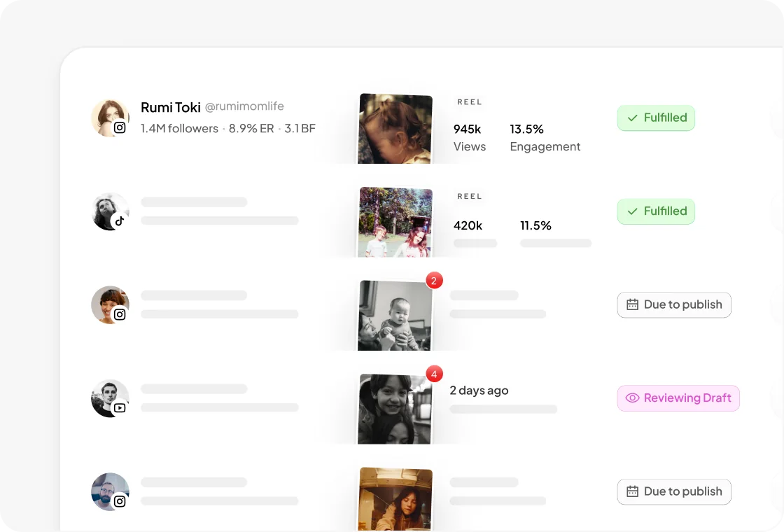
Task: Click checkmark icon in Rumi Toki's Fulfilled tag
Action: click(633, 118)
